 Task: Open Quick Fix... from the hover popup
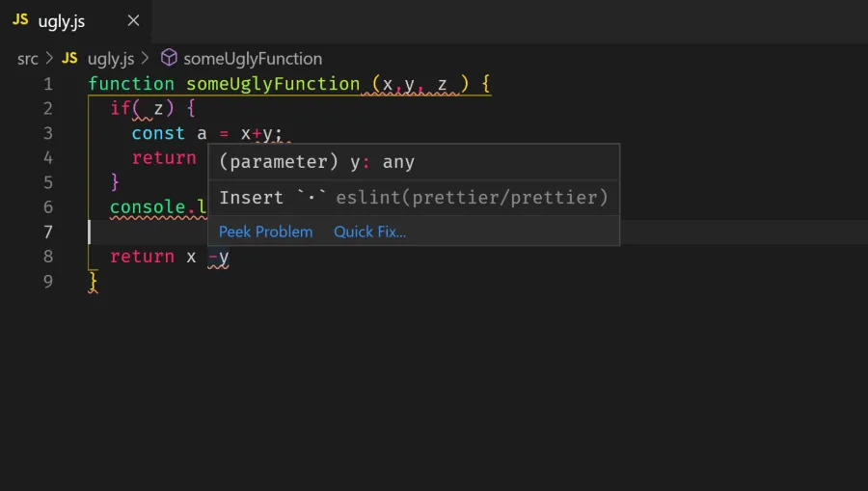point(369,232)
